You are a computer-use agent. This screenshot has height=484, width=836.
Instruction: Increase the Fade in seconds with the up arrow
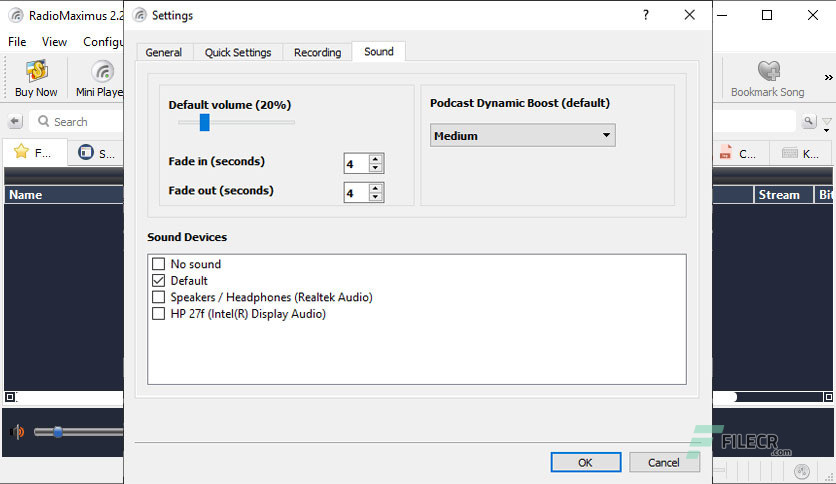(375, 159)
